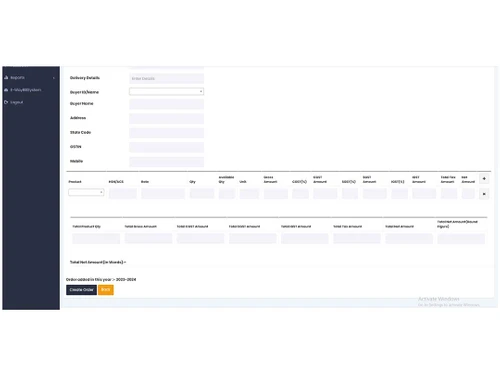This screenshot has width=500, height=375.
Task: Click the CGST Amount field in item row
Action: coord(325,193)
